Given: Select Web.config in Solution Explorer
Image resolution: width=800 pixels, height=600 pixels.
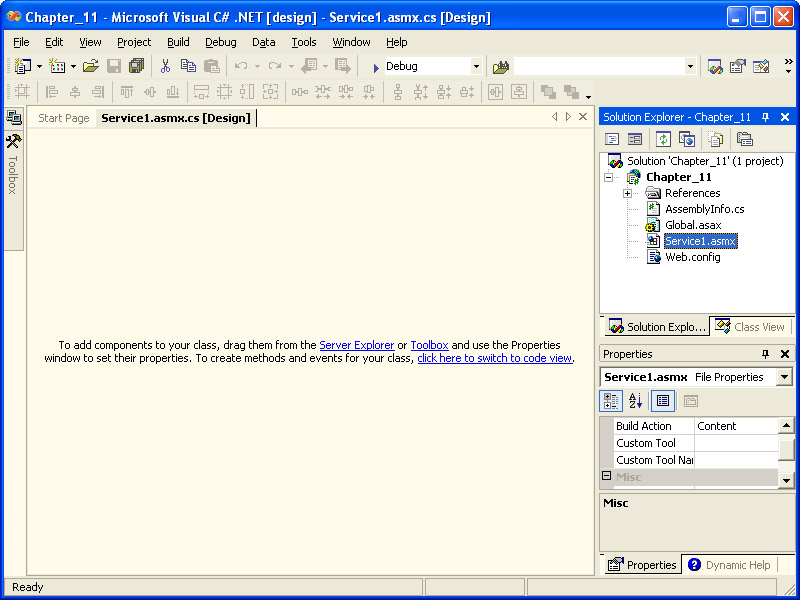Looking at the screenshot, I should coord(692,257).
